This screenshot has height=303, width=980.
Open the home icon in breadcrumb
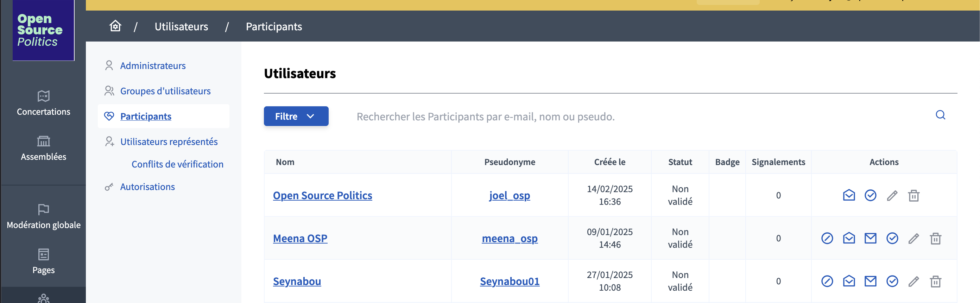115,26
